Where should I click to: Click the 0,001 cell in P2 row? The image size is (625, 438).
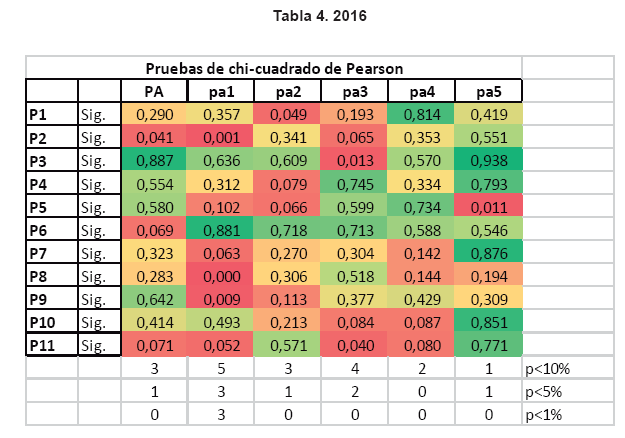click(221, 136)
